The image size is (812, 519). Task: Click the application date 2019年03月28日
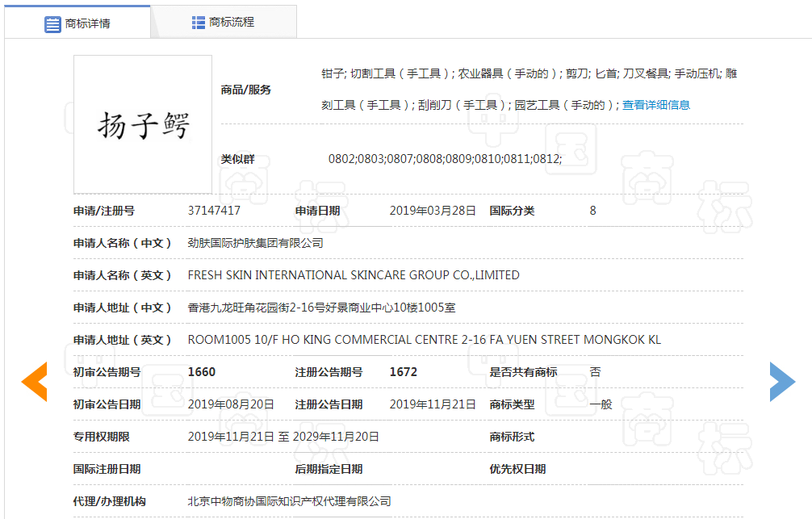click(433, 211)
